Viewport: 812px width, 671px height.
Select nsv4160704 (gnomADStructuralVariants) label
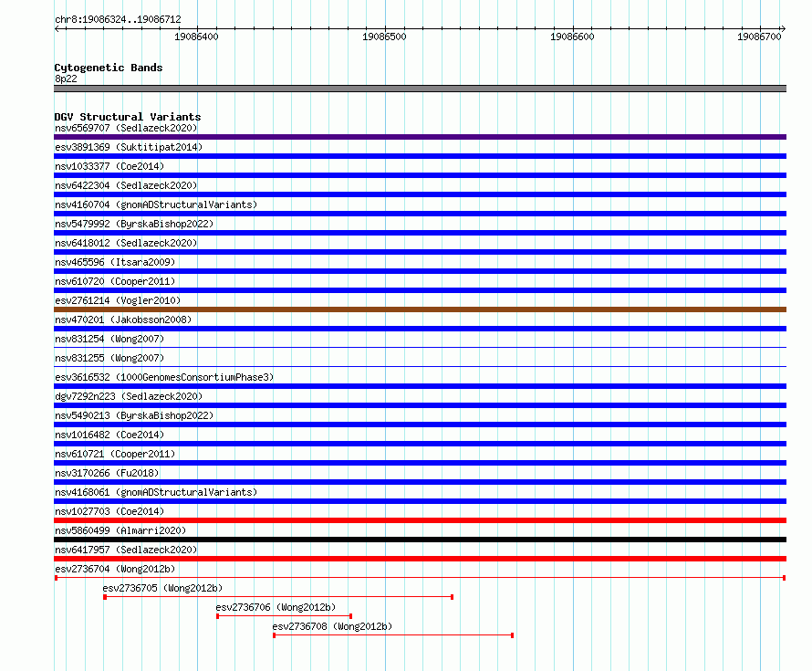[x=156, y=204]
